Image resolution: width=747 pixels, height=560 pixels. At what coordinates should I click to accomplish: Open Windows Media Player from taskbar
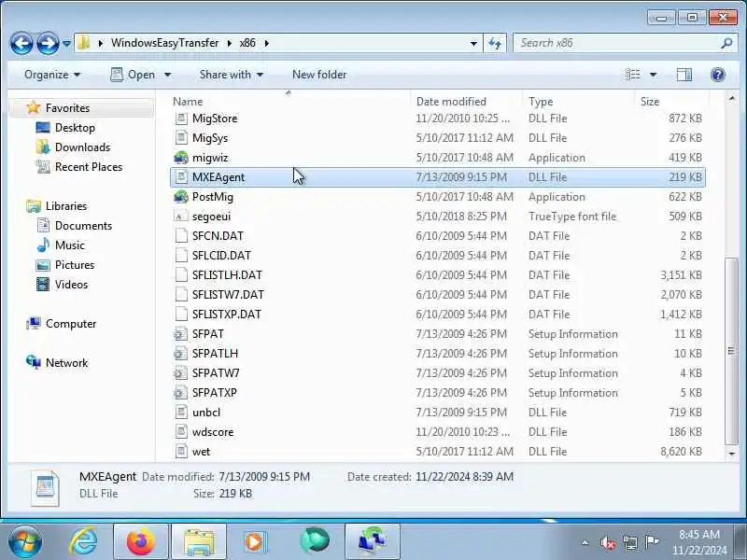tap(254, 542)
